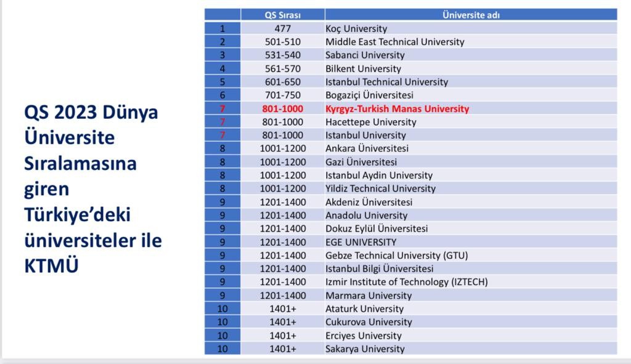
Task: Select the 'Anadolu University' cell
Action: (x=471, y=215)
